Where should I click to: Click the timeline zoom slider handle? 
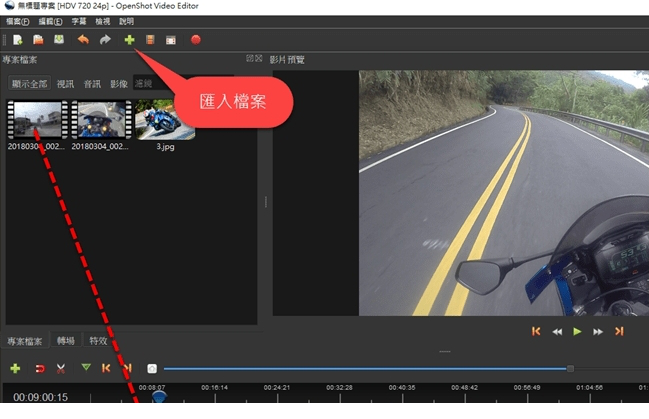570,368
